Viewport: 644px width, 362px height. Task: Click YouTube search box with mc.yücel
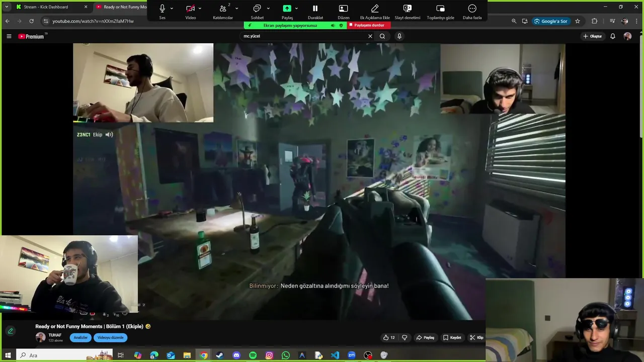(x=304, y=36)
